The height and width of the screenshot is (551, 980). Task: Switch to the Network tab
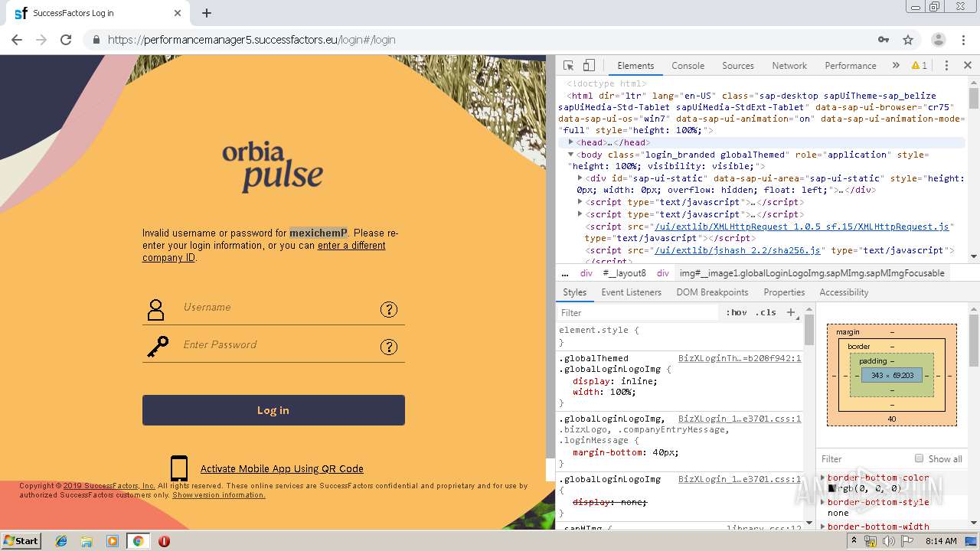(789, 66)
